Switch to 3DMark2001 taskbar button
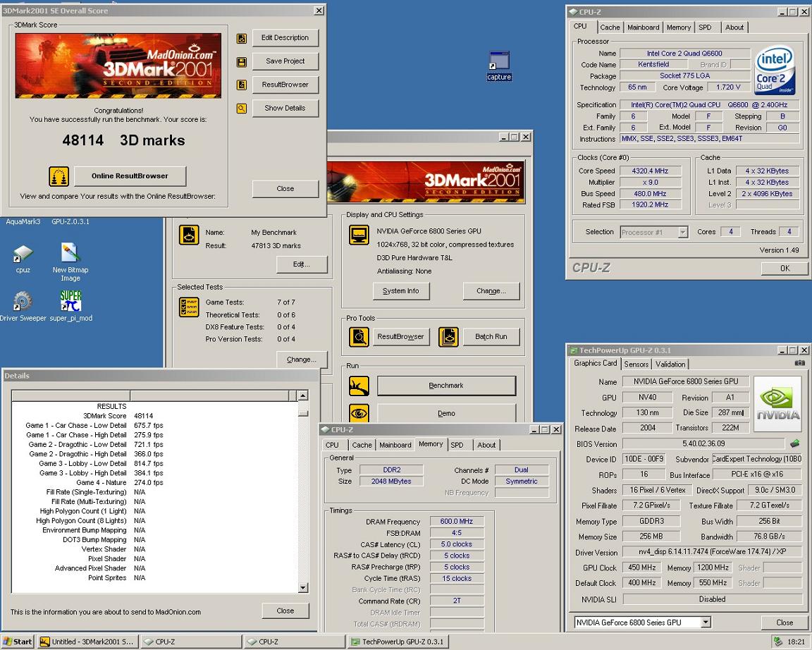 click(87, 642)
